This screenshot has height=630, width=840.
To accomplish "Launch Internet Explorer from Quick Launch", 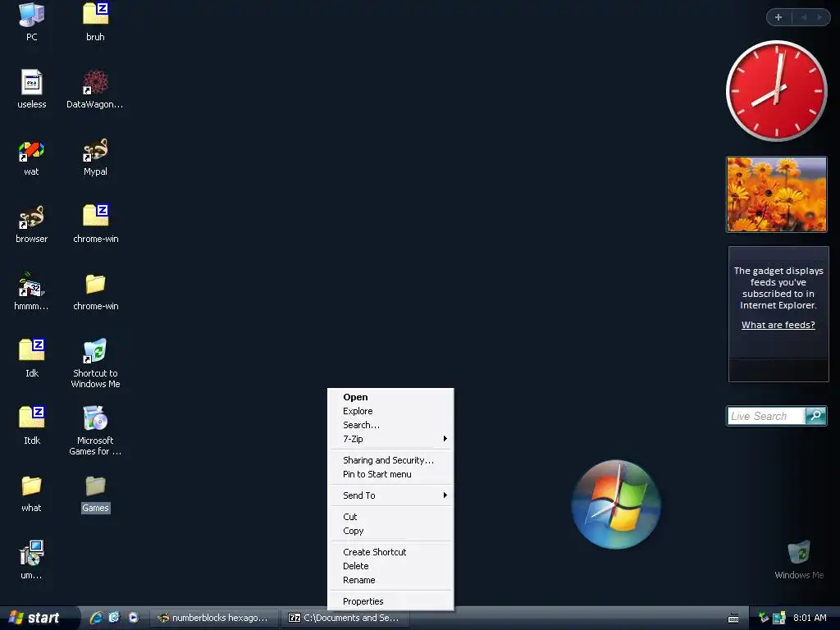I will pos(96,618).
